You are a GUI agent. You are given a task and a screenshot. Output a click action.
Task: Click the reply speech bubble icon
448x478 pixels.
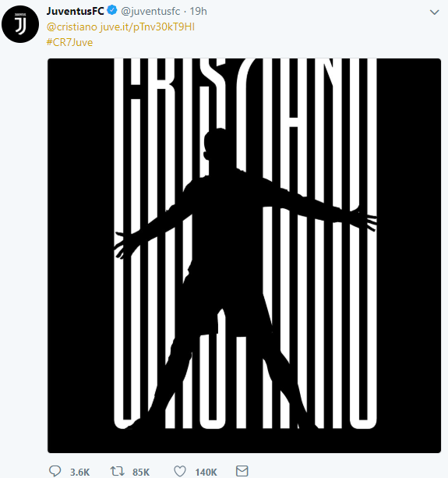55,471
